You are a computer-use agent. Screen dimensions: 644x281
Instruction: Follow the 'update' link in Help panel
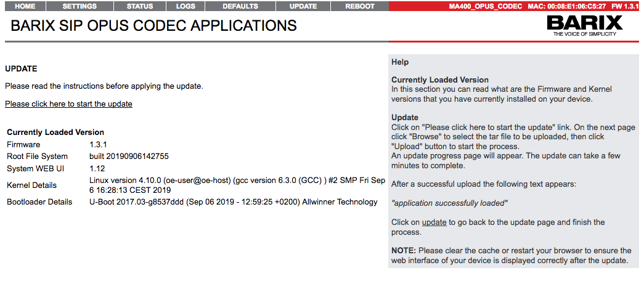434,222
